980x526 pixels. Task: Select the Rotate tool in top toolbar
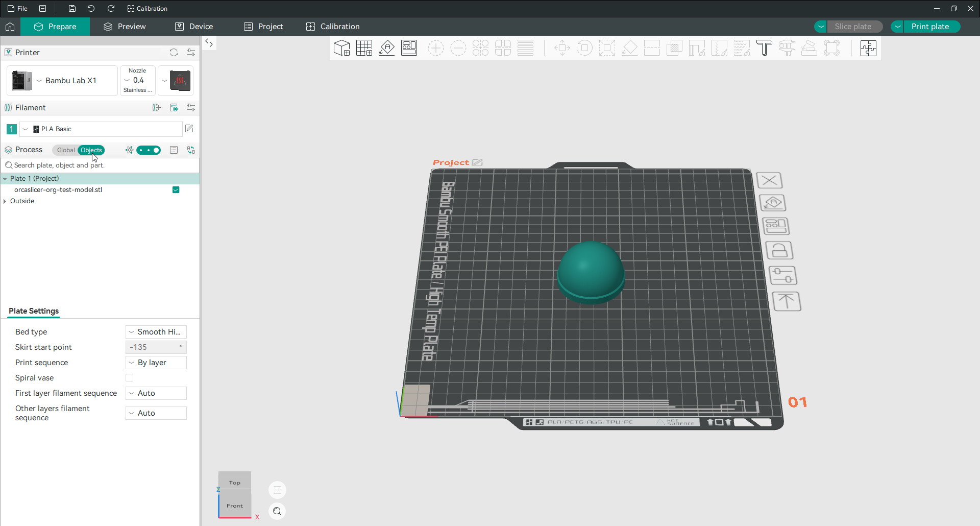coord(584,48)
